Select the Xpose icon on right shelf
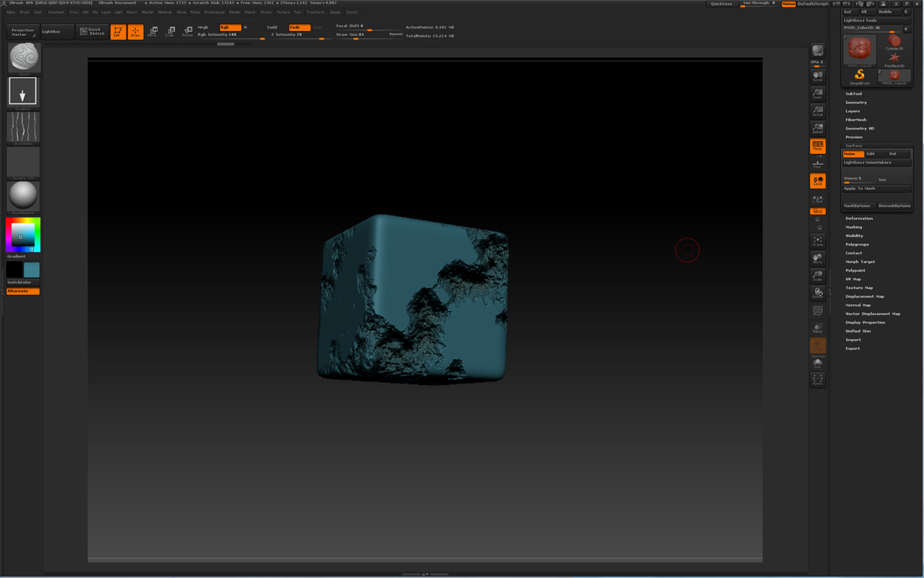 (817, 379)
